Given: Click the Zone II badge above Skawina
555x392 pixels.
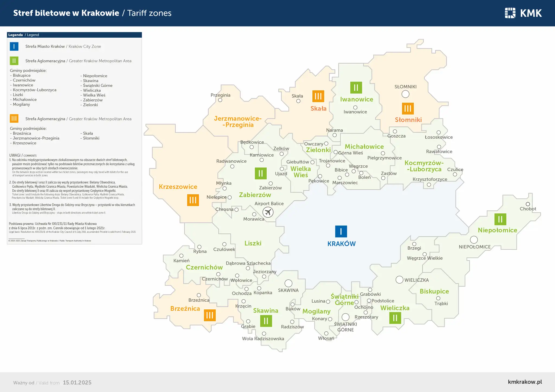Looking at the screenshot, I should click(x=266, y=321).
